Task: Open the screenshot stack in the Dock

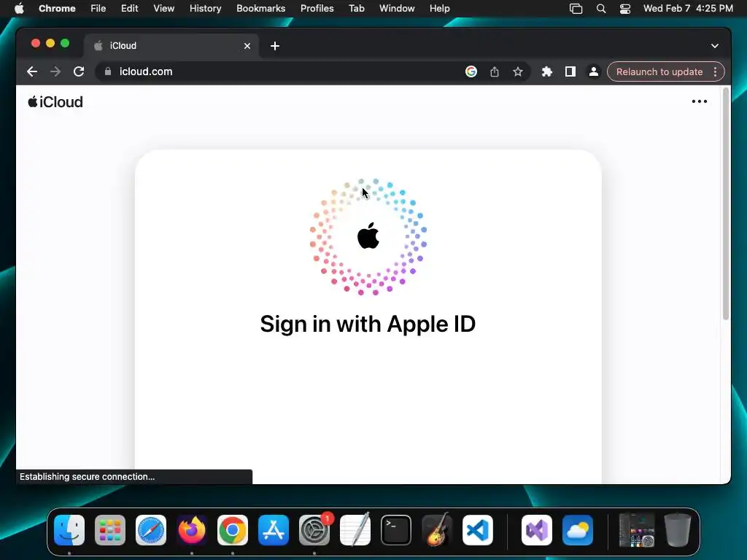Action: click(637, 530)
